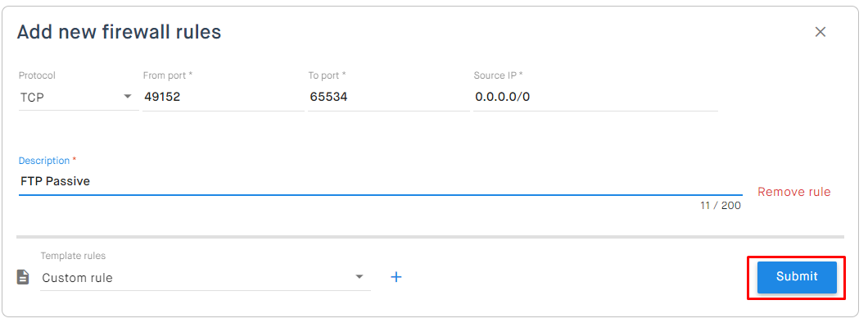Submit the new firewall rules

[797, 277]
